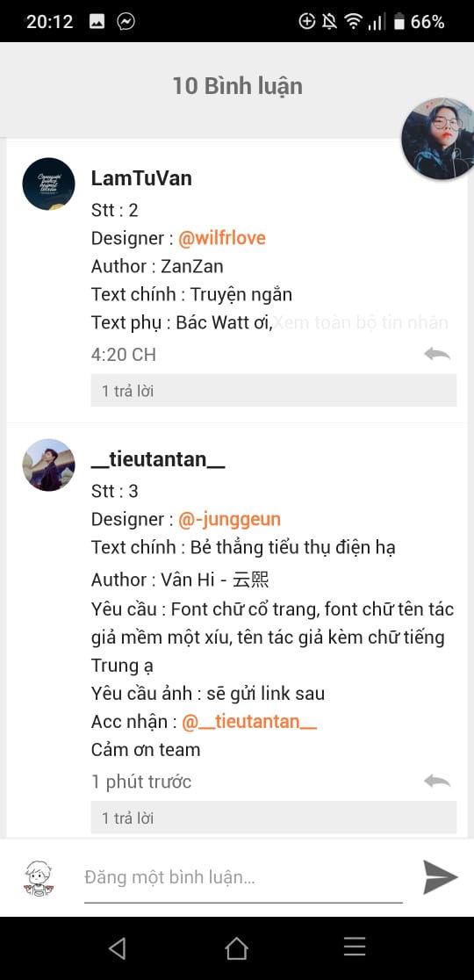Tap the __tieutantan__ username heading
The image size is (474, 980).
158,459
